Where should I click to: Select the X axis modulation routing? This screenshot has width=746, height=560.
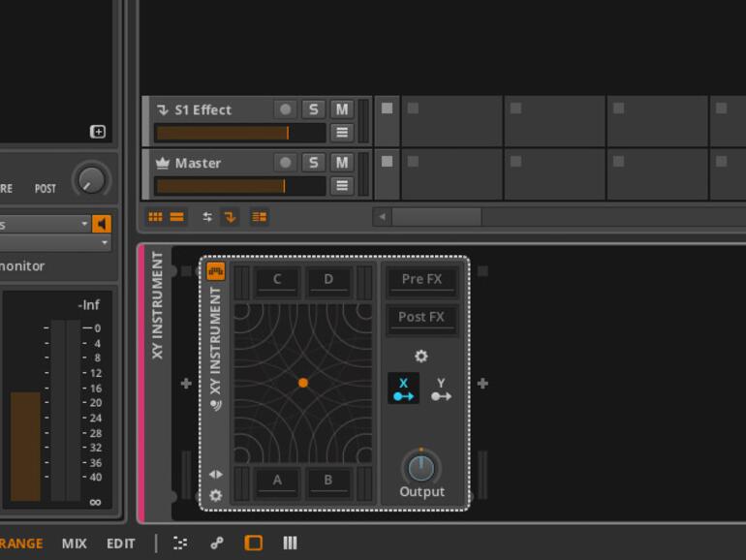click(403, 389)
